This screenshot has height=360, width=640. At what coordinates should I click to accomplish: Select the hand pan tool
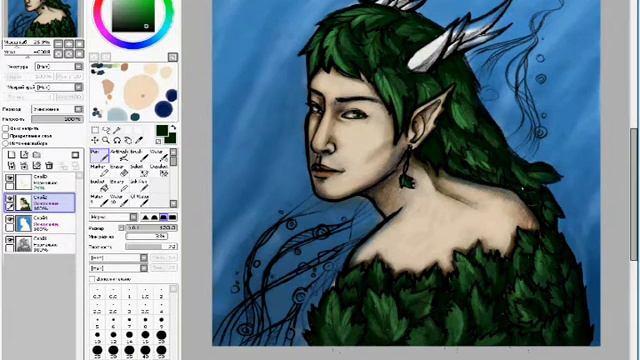128,140
